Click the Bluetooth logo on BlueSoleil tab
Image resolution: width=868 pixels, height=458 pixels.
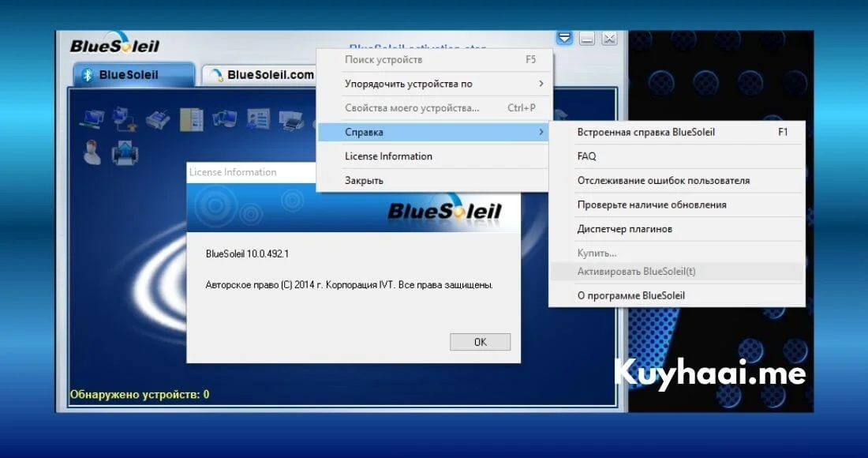(x=88, y=75)
